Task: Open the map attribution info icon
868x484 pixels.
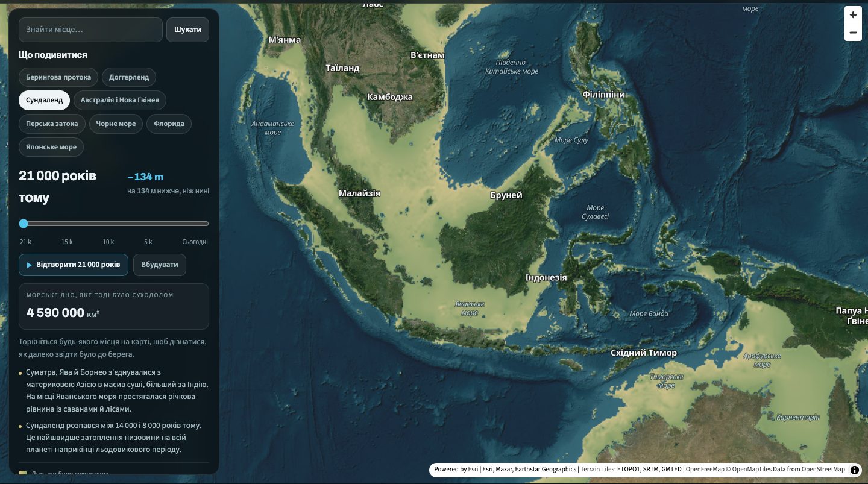Action: pyautogui.click(x=855, y=470)
